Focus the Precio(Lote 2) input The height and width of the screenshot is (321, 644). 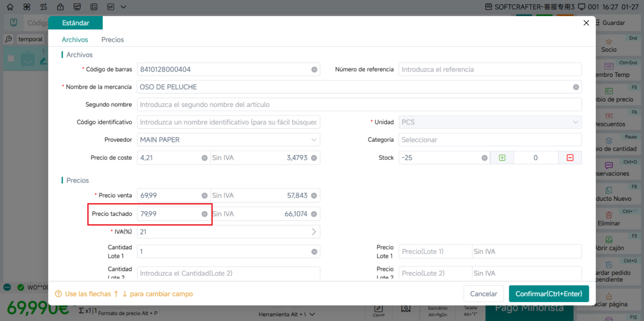[435, 273]
